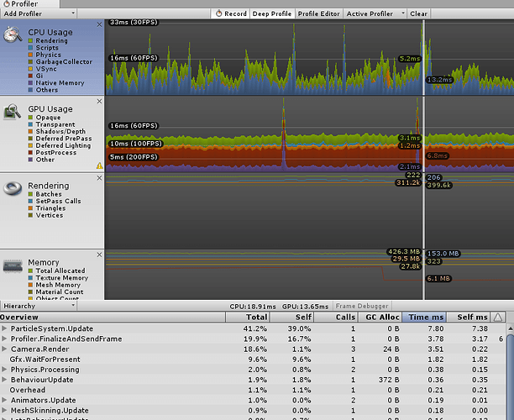Toggle the Record button

coord(231,13)
